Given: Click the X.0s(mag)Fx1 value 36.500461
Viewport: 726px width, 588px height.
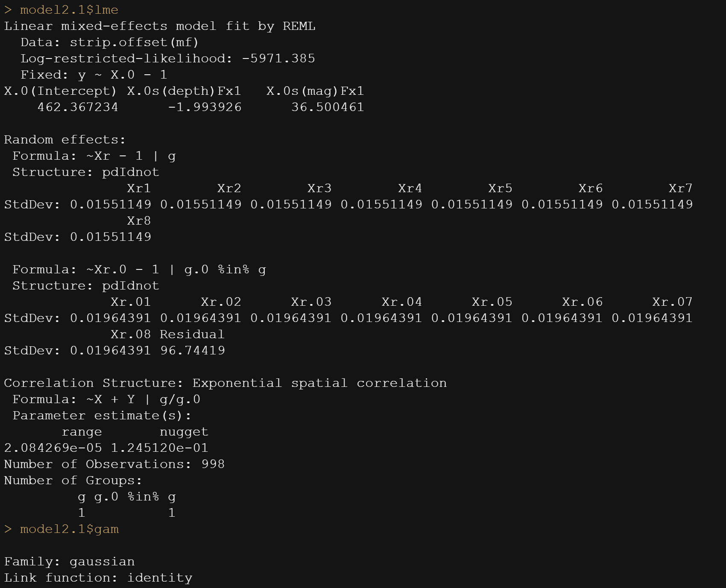Looking at the screenshot, I should tap(328, 107).
